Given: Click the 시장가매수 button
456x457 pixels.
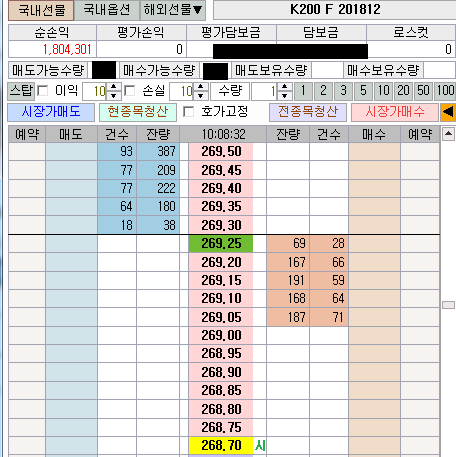Looking at the screenshot, I should [x=395, y=112].
